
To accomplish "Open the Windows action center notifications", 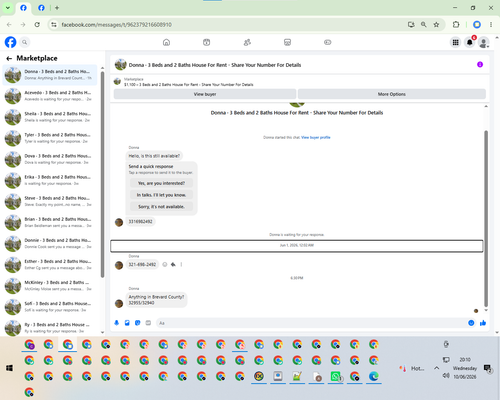I will coord(488,368).
